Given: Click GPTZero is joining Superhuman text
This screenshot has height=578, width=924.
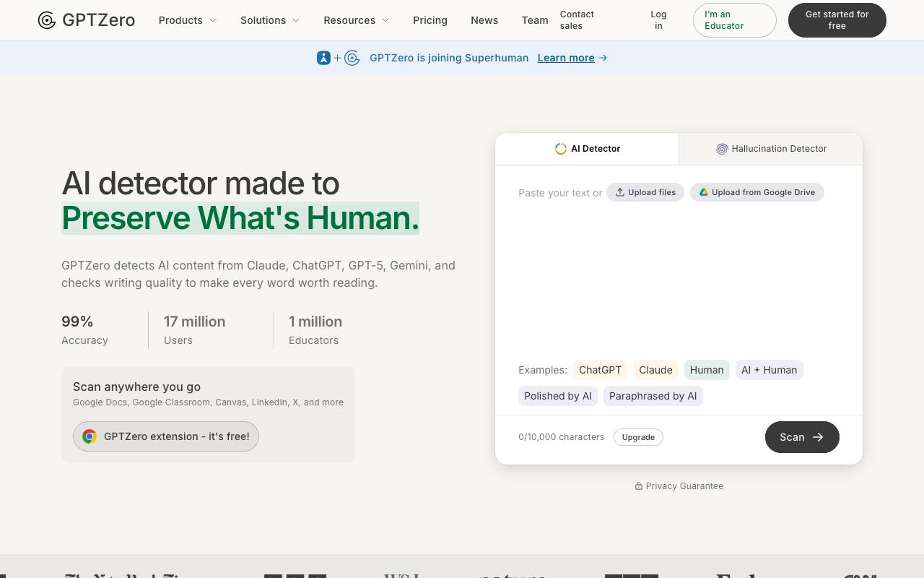Looking at the screenshot, I should click(449, 58).
